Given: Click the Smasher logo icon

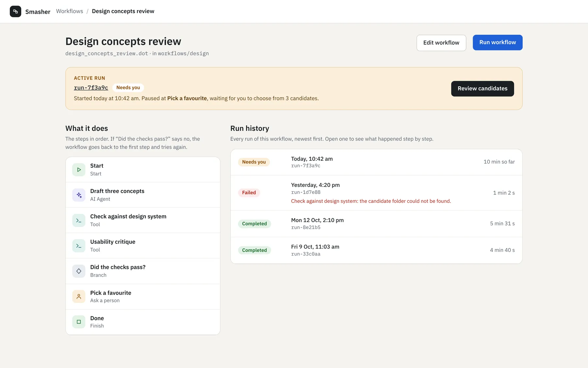Looking at the screenshot, I should point(15,11).
